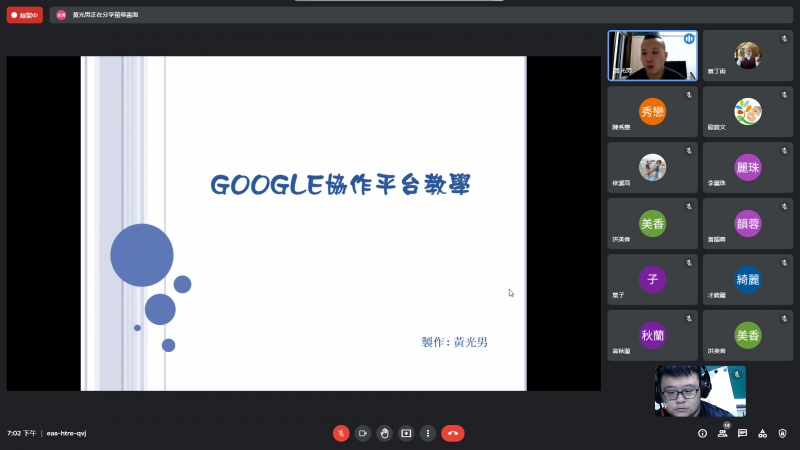Image resolution: width=800 pixels, height=450 pixels.
Task: Open the chat messages icon
Action: (x=742, y=433)
